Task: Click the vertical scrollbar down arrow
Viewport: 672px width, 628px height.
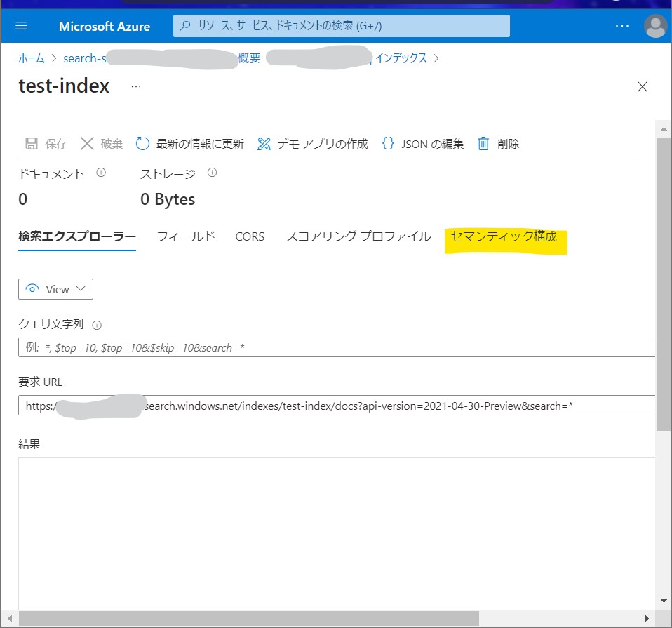Action: point(664,601)
